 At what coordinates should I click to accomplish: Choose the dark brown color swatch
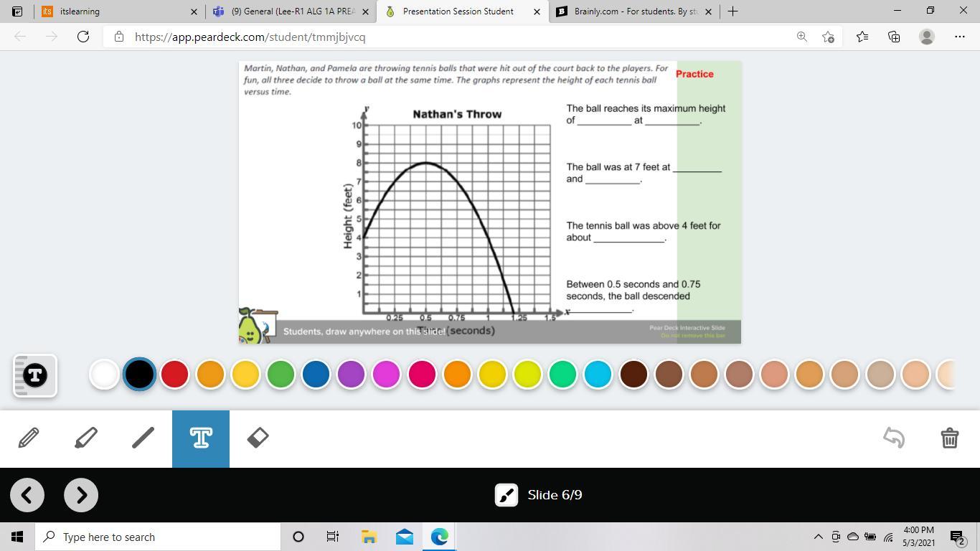[633, 374]
